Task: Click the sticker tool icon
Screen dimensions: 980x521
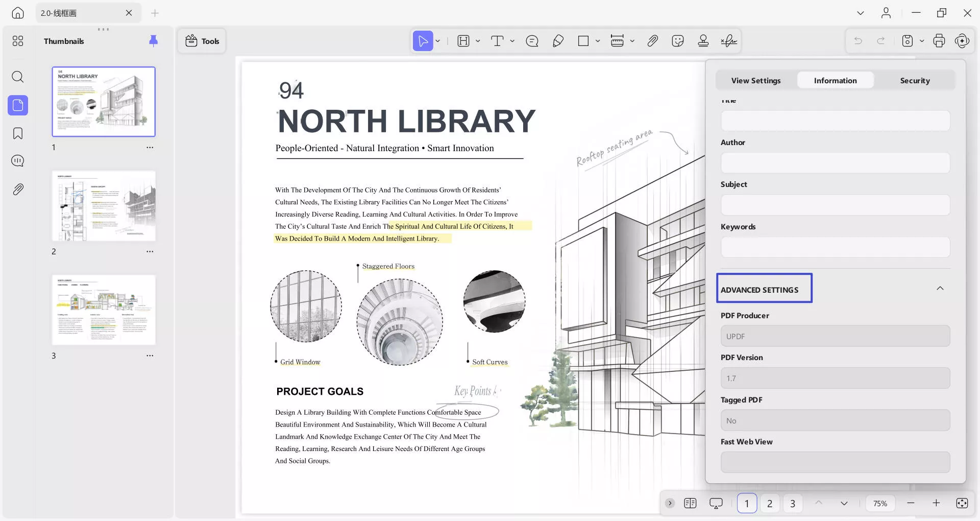Action: pos(678,41)
